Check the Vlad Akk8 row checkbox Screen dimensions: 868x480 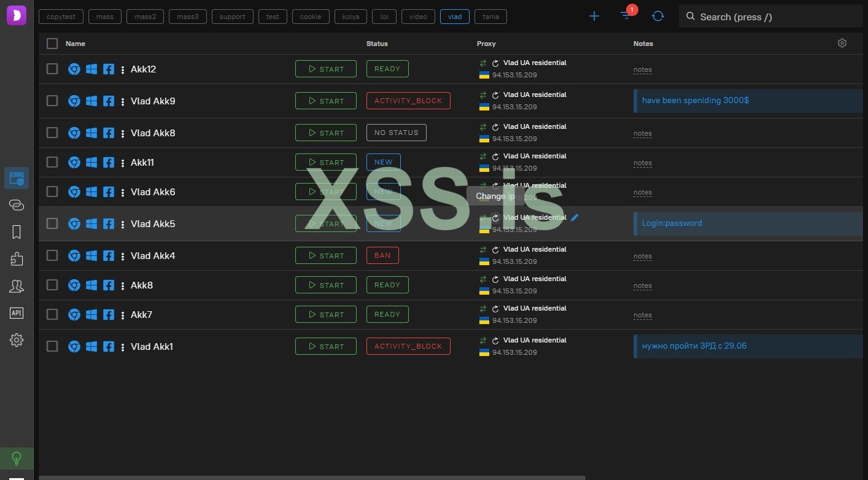pos(52,133)
